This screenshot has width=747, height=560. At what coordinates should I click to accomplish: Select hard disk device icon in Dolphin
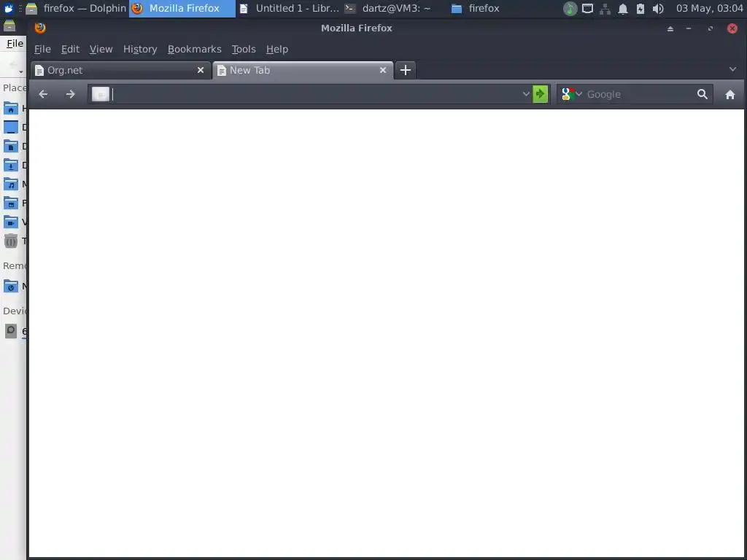(x=10, y=331)
